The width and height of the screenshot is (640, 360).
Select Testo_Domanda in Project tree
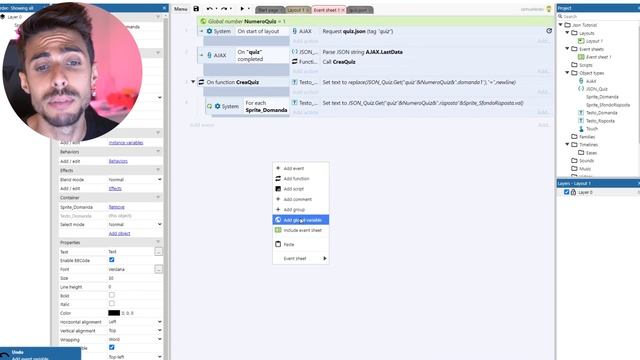pos(602,113)
